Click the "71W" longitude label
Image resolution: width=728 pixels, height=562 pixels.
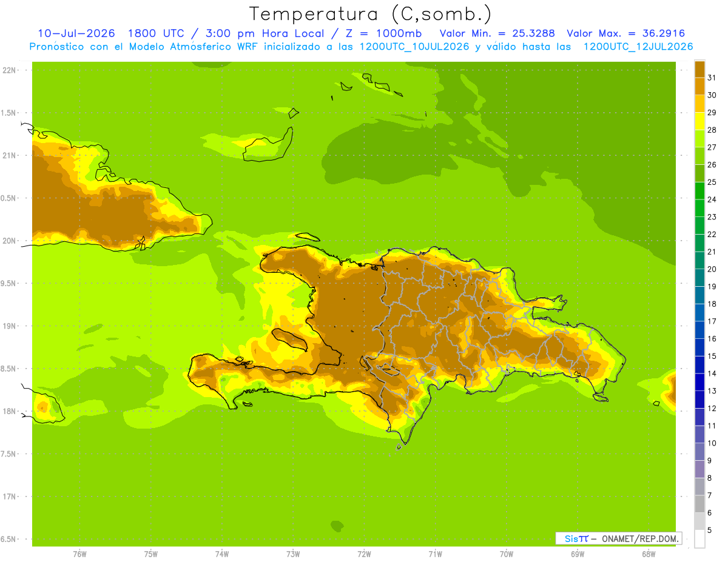[435, 554]
